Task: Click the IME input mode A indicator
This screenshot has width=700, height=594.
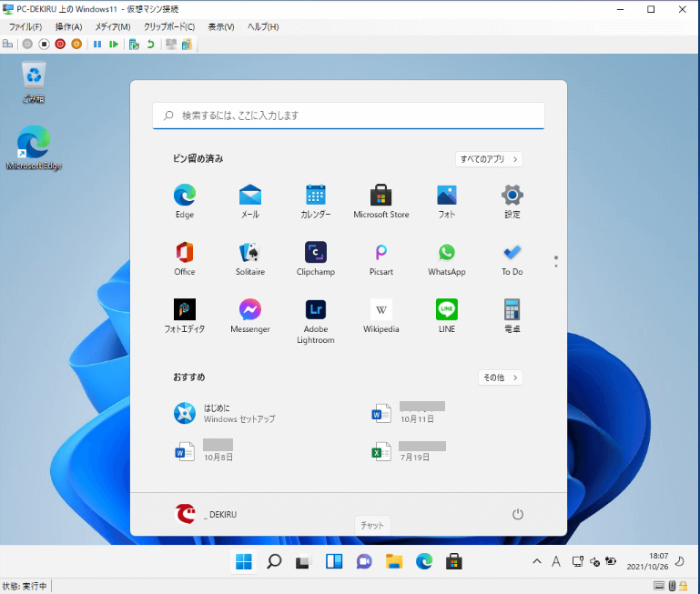Action: (556, 561)
